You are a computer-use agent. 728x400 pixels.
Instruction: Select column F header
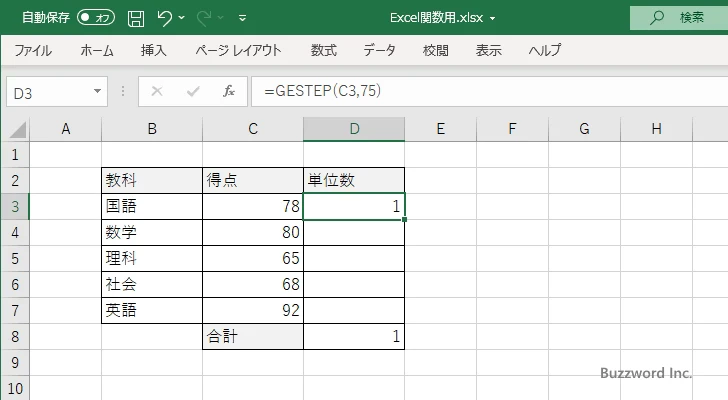click(512, 129)
